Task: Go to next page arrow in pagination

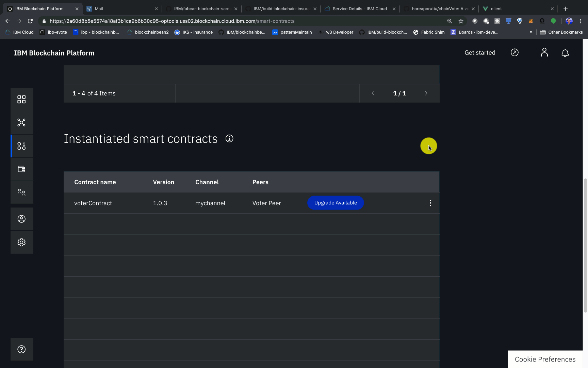Action: 426,93
